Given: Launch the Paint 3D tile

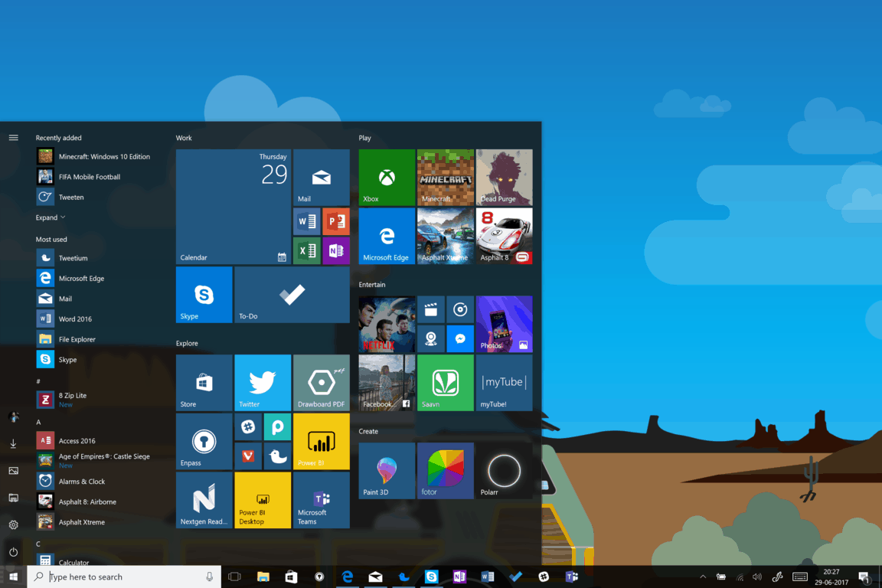Looking at the screenshot, I should click(x=387, y=471).
